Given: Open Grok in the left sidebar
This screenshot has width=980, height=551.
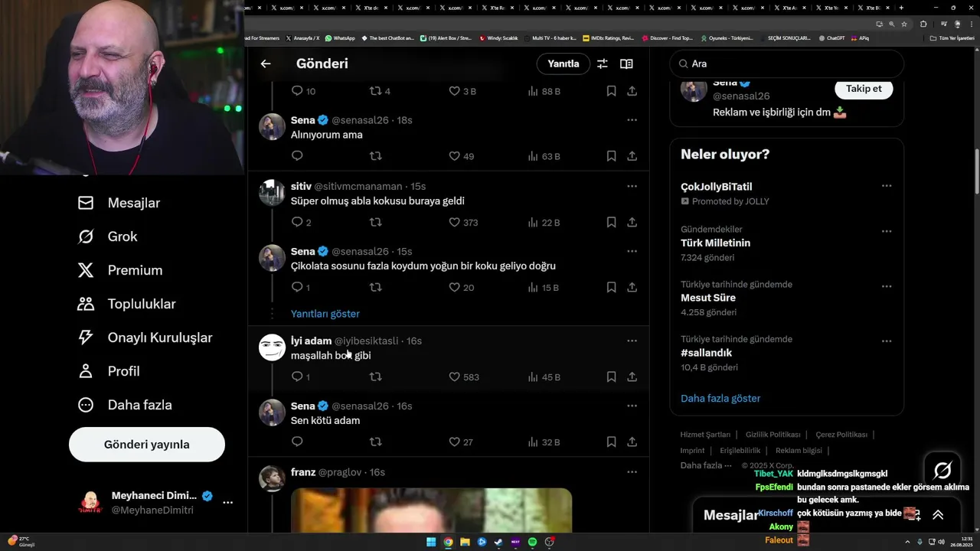Looking at the screenshot, I should 108,236.
